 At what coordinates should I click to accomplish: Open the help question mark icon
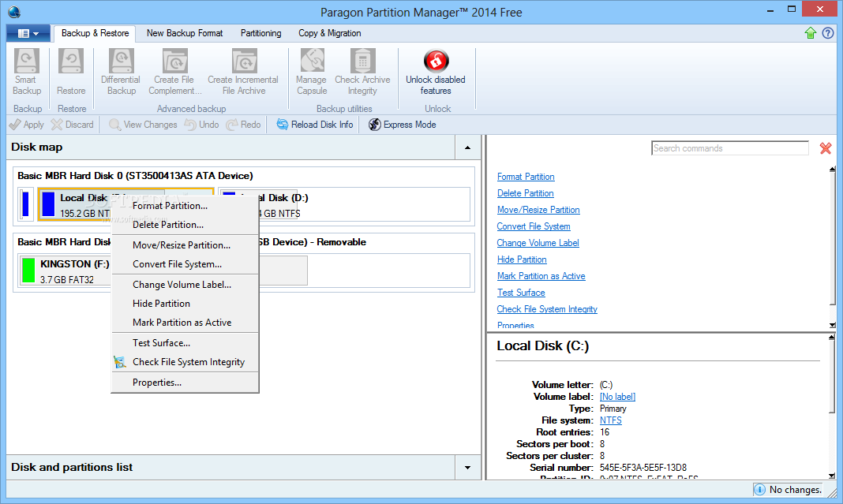click(828, 33)
